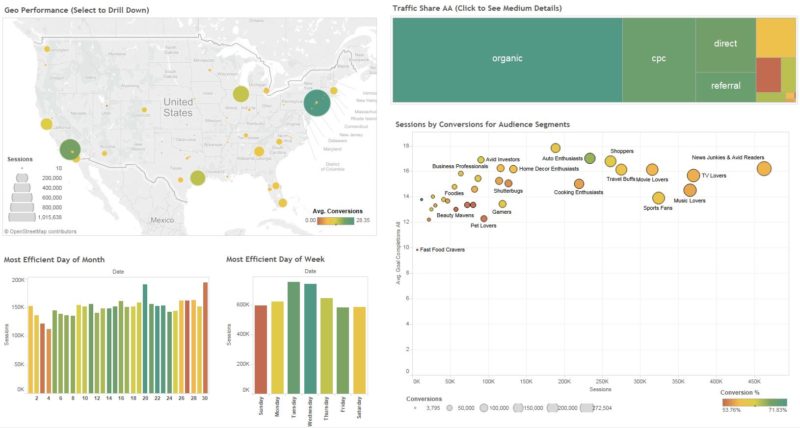Viewport: 800px width, 428px height.
Task: Click the Sunday bar in Day of Week
Action: point(261,349)
